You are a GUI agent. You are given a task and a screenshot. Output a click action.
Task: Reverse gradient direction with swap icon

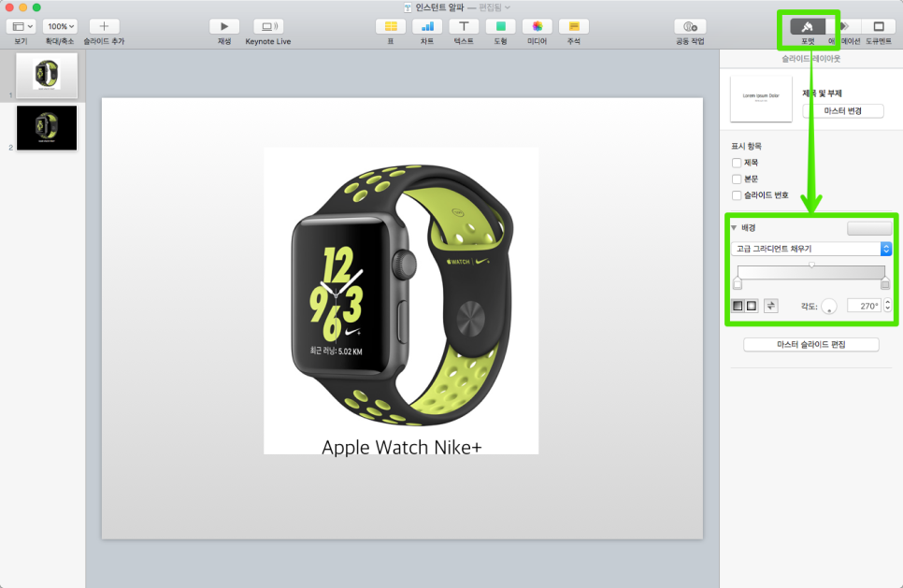click(770, 306)
